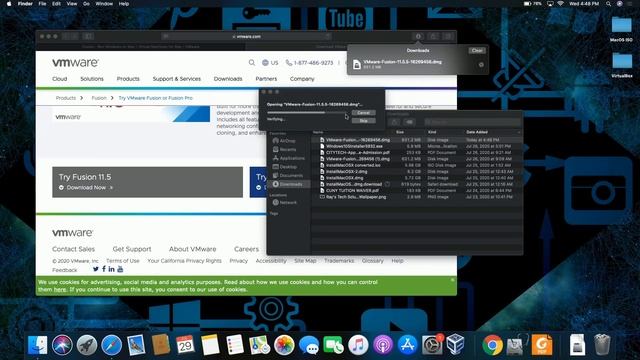Image resolution: width=640 pixels, height=360 pixels.
Task: Toggle Safari's sidebar toolbar button
Action: (89, 36)
